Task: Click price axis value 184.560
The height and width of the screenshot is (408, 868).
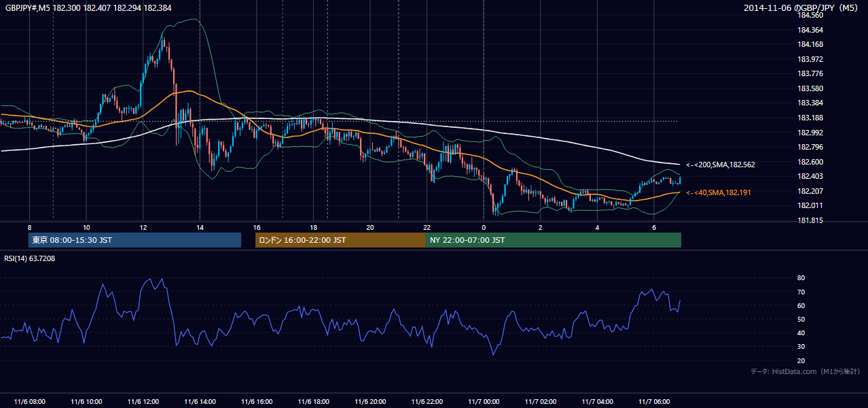Action: (810, 15)
